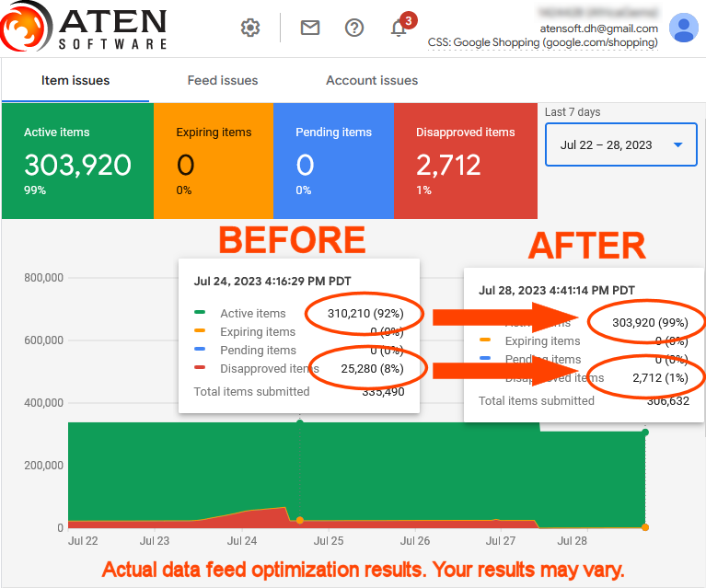This screenshot has width=706, height=588.
Task: Open the settings gear icon
Action: point(250,28)
